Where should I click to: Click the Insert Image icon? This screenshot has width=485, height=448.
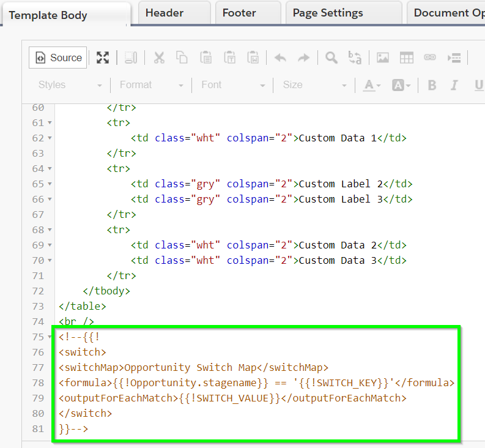tap(383, 58)
